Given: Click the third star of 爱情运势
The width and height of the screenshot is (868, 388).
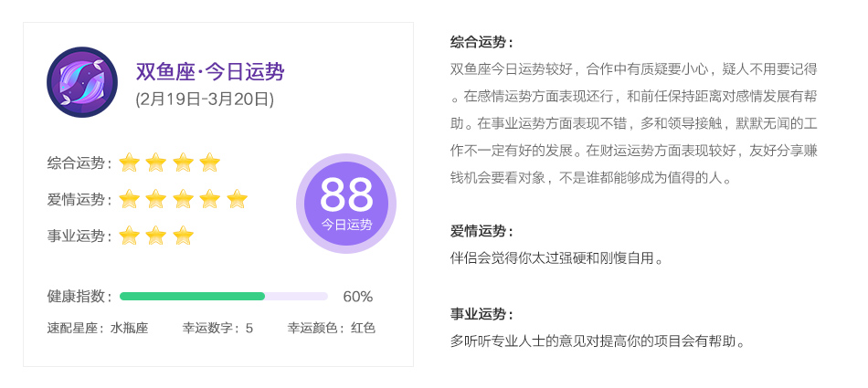Looking at the screenshot, I should pos(184,199).
